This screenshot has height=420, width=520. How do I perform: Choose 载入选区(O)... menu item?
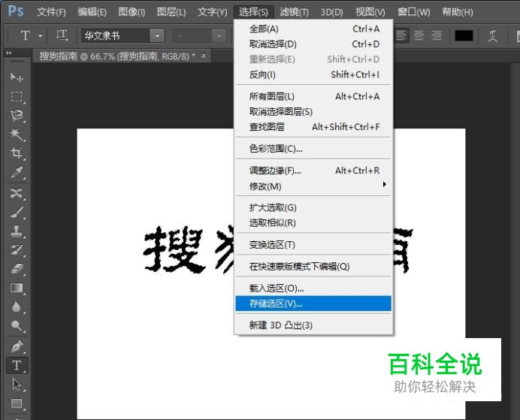click(313, 289)
